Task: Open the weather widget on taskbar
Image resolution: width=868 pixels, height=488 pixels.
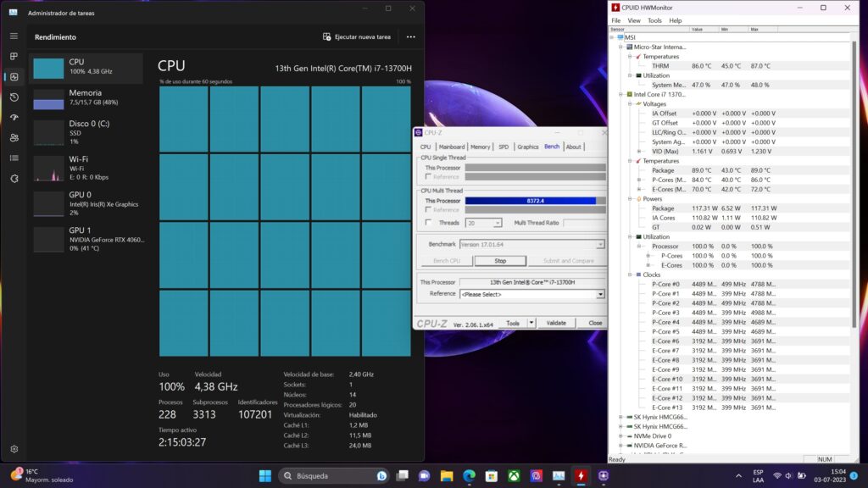Action: click(x=42, y=476)
